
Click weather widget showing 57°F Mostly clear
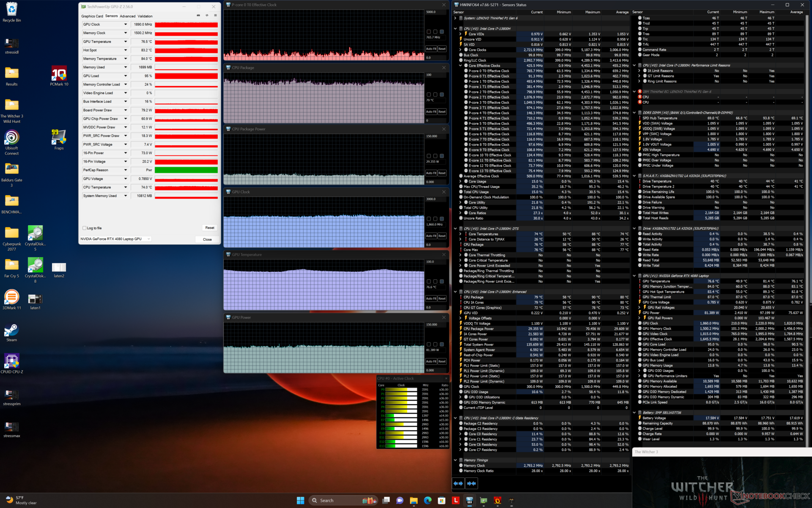pyautogui.click(x=21, y=500)
